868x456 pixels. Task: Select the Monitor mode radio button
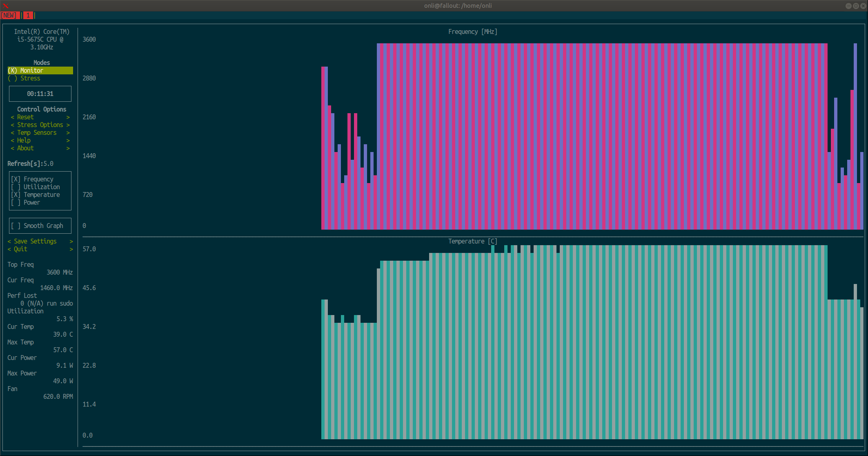click(x=40, y=71)
